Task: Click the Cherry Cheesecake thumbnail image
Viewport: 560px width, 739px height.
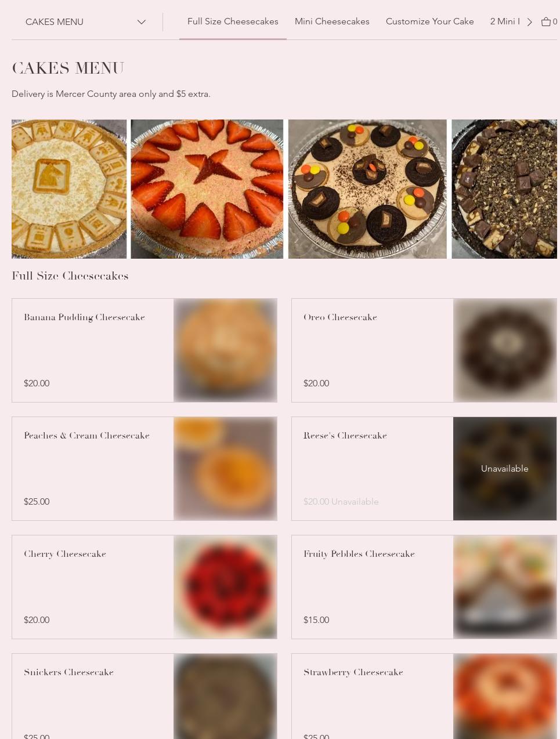Action: coord(225,587)
